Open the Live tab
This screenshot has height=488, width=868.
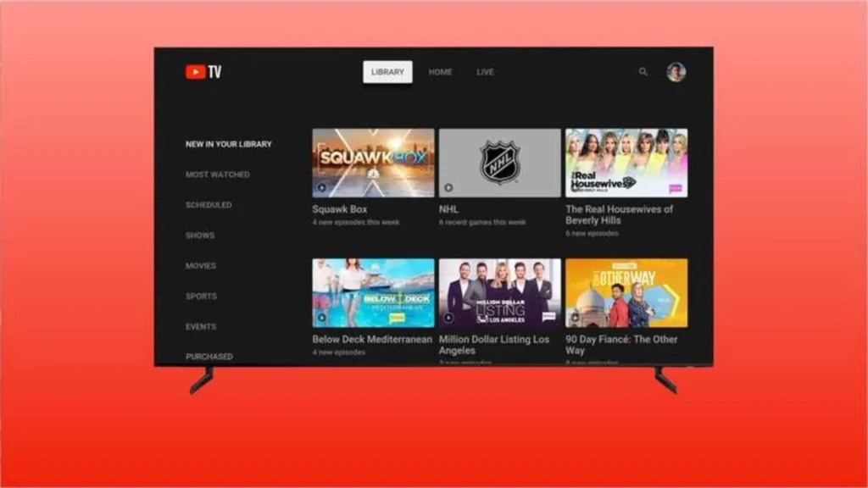(x=484, y=72)
